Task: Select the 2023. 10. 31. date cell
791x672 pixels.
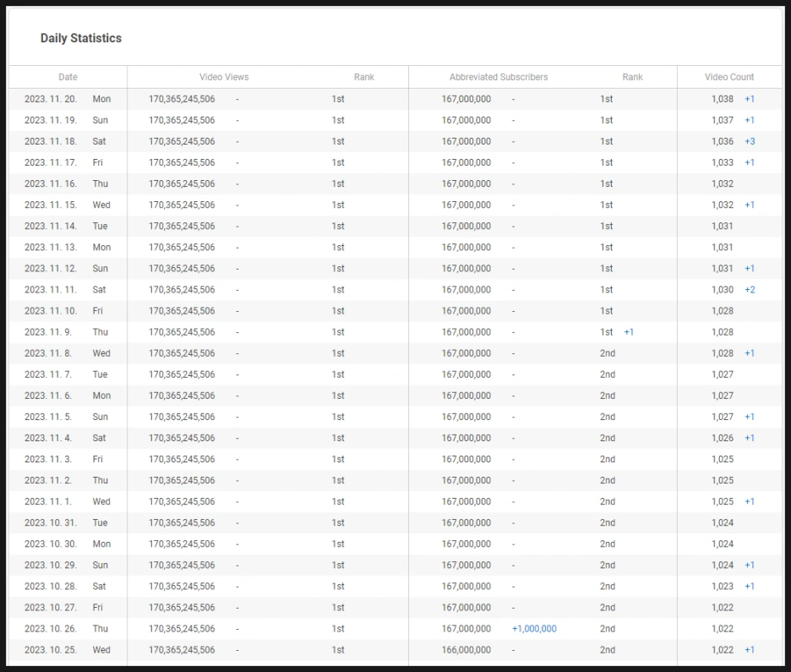Action: [x=51, y=522]
